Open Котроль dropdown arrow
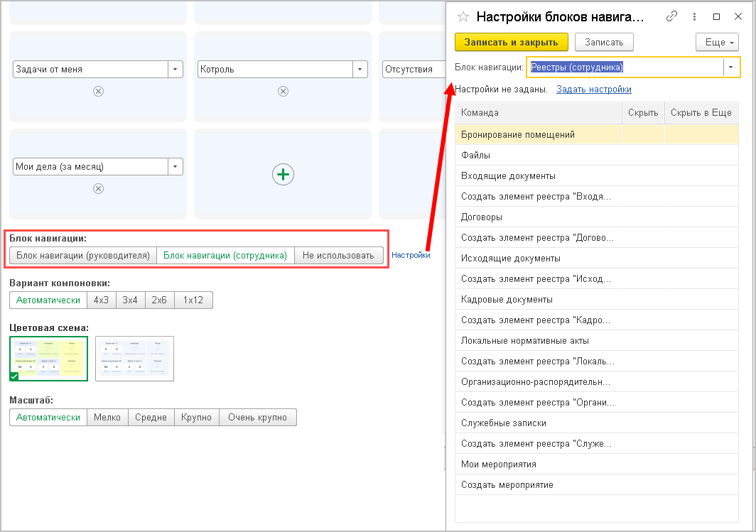The width and height of the screenshot is (756, 532). coord(360,70)
